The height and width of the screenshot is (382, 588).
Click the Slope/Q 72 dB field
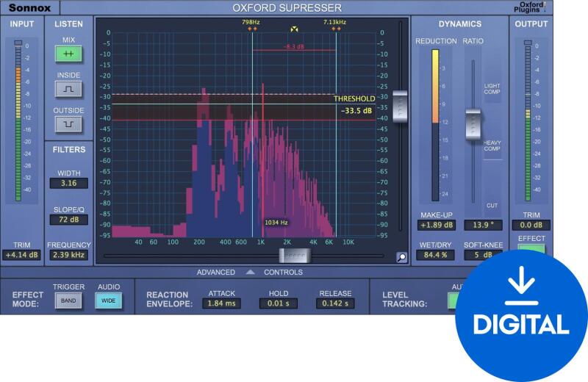coord(69,220)
